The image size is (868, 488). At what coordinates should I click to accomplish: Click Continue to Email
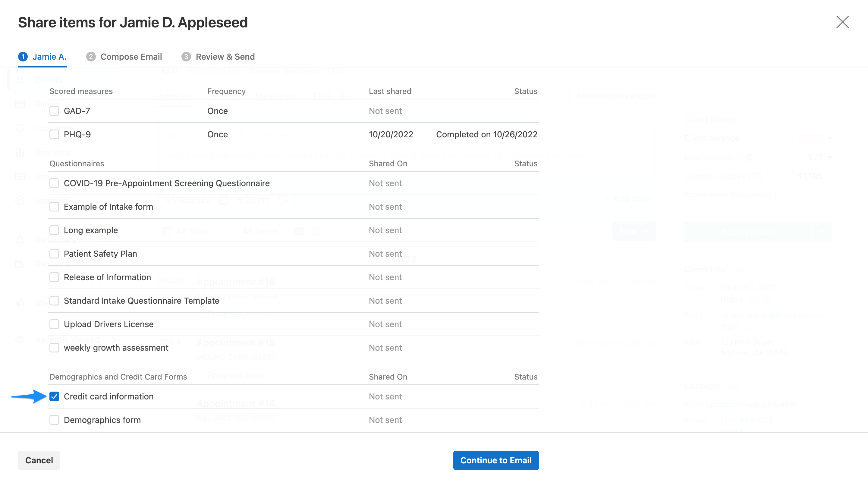point(496,460)
